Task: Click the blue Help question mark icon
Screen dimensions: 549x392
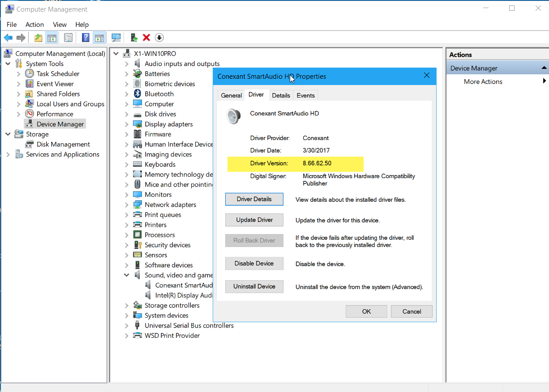Action: click(86, 38)
